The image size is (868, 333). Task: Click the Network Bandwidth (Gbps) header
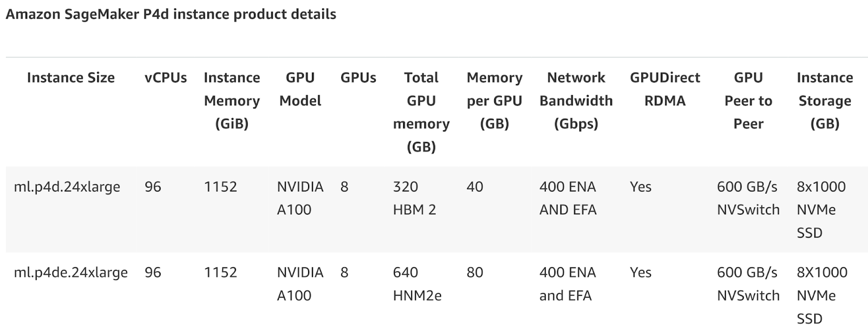point(576,101)
